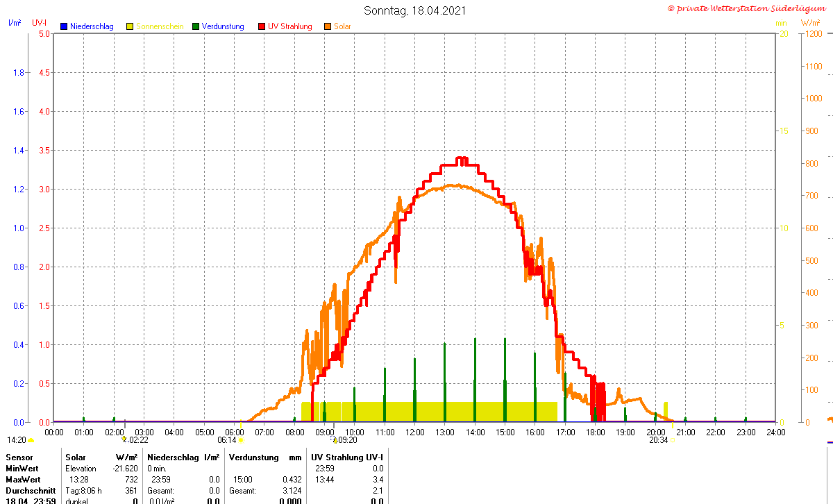Select the Niederschlag legend label
Screen dimensions: 833x504
(x=92, y=26)
